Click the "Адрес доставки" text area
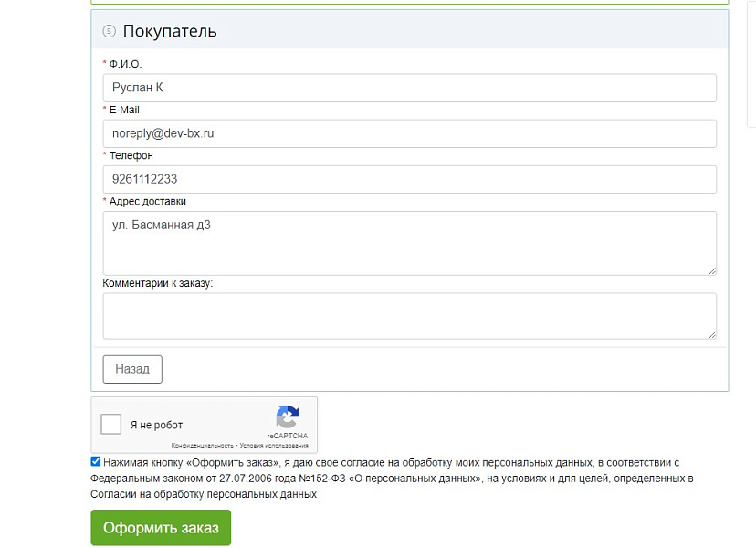This screenshot has height=548, width=756. click(x=409, y=243)
